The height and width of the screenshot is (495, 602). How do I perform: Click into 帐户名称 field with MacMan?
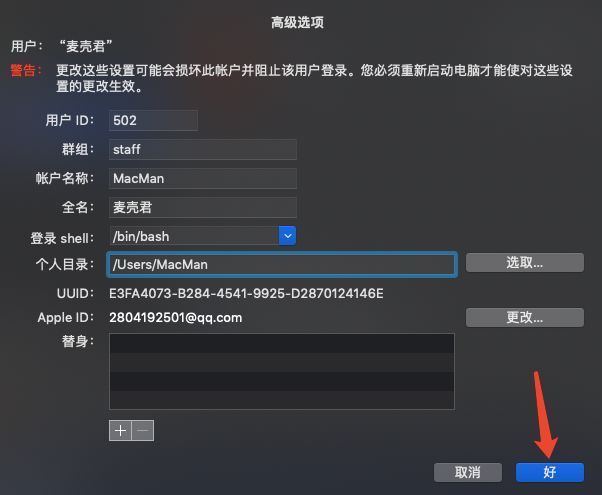(x=203, y=179)
